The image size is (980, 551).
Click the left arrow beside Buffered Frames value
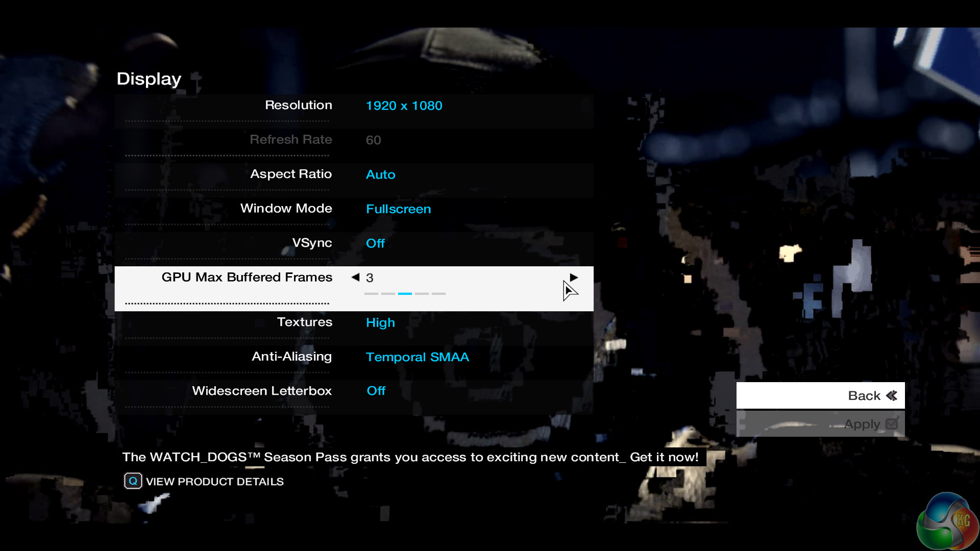(355, 277)
